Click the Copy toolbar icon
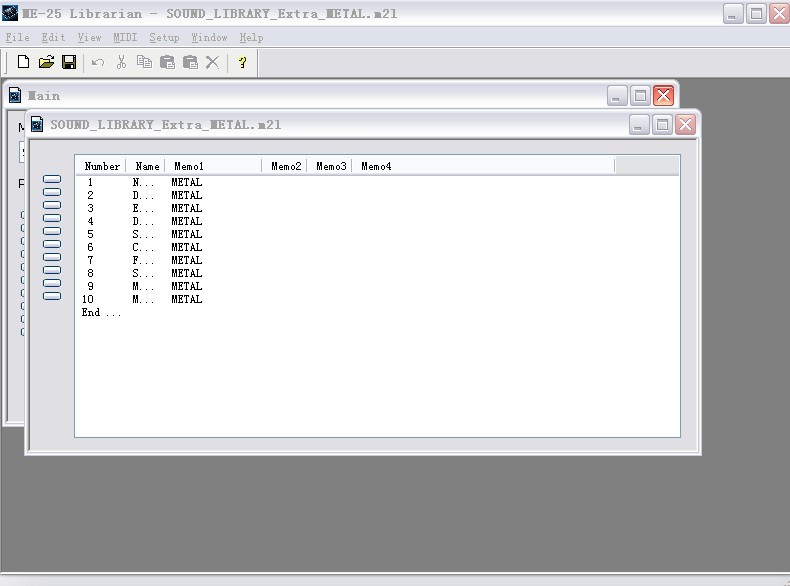 point(144,62)
